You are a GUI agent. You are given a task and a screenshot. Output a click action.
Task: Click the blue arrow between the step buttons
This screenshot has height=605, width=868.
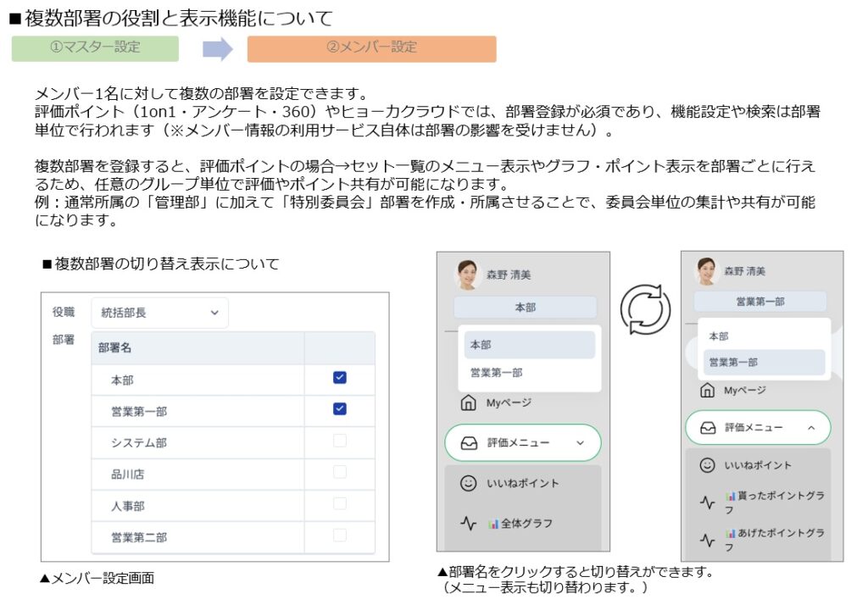pyautogui.click(x=218, y=49)
